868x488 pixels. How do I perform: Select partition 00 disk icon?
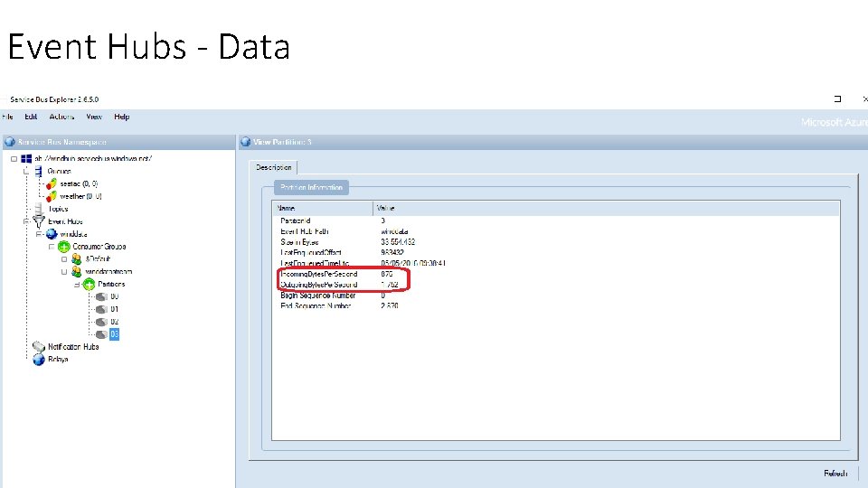[101, 297]
